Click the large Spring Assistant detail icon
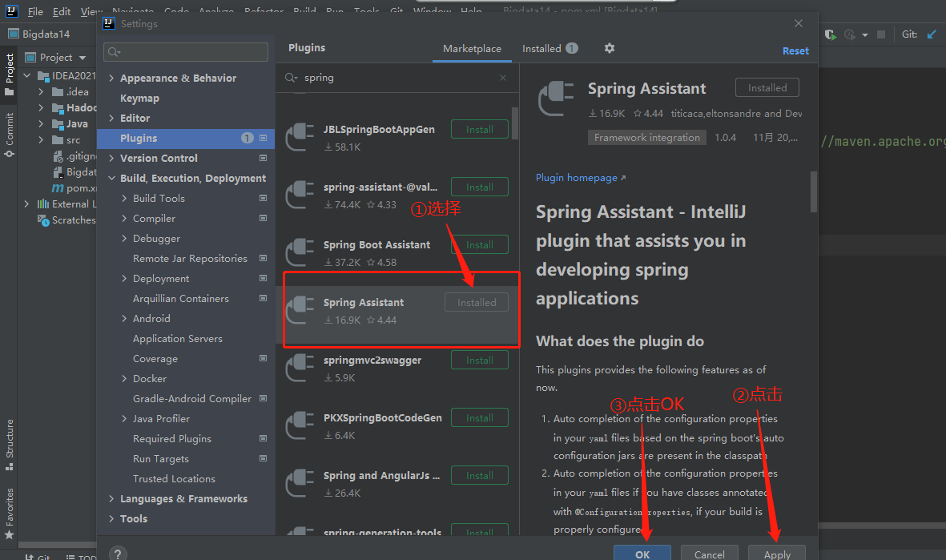Viewport: 946px width, 560px height. tap(556, 99)
